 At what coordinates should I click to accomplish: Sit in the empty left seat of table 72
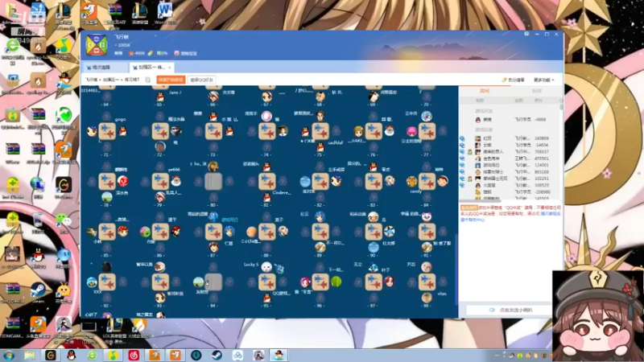pos(145,132)
